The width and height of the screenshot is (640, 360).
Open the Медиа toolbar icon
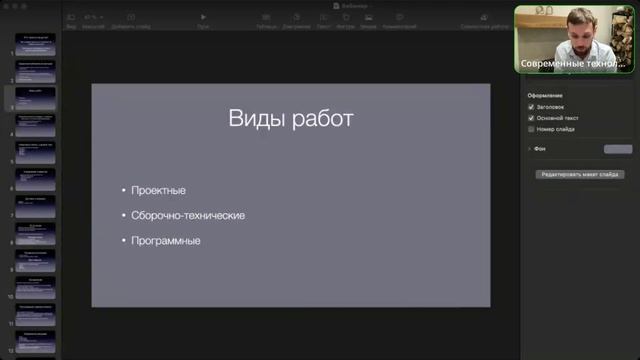(369, 18)
